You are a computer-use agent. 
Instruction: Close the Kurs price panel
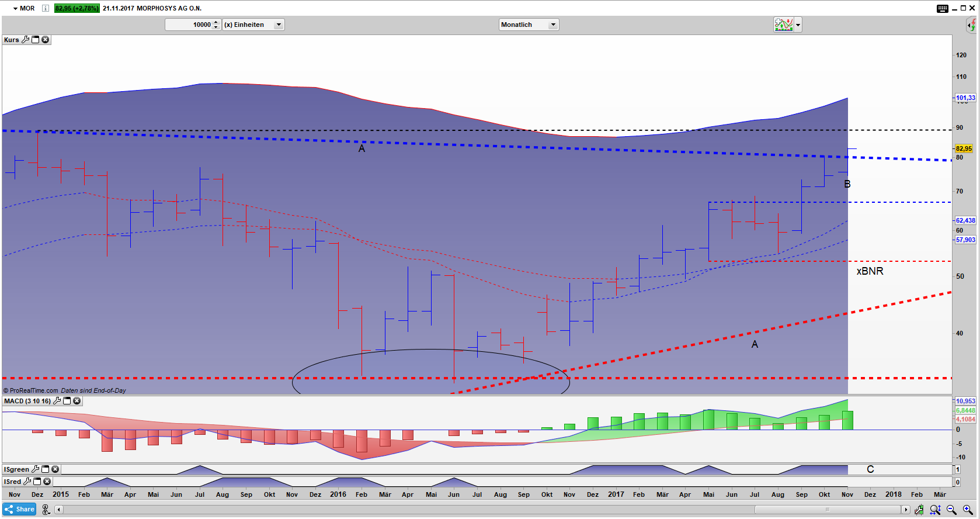(x=45, y=40)
